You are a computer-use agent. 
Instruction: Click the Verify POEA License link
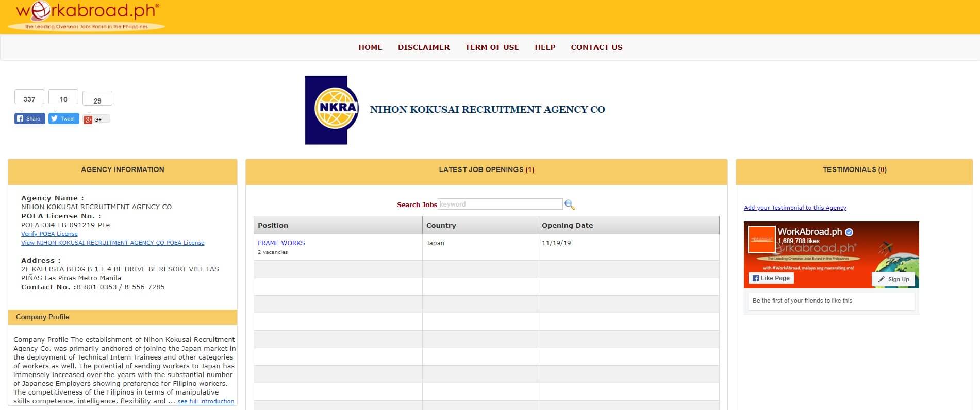point(49,234)
